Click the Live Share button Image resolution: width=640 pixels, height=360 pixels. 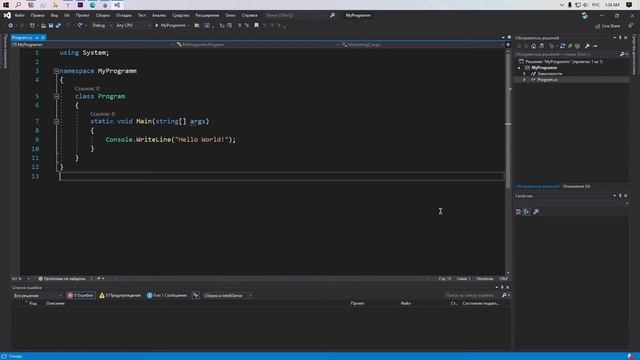point(608,26)
